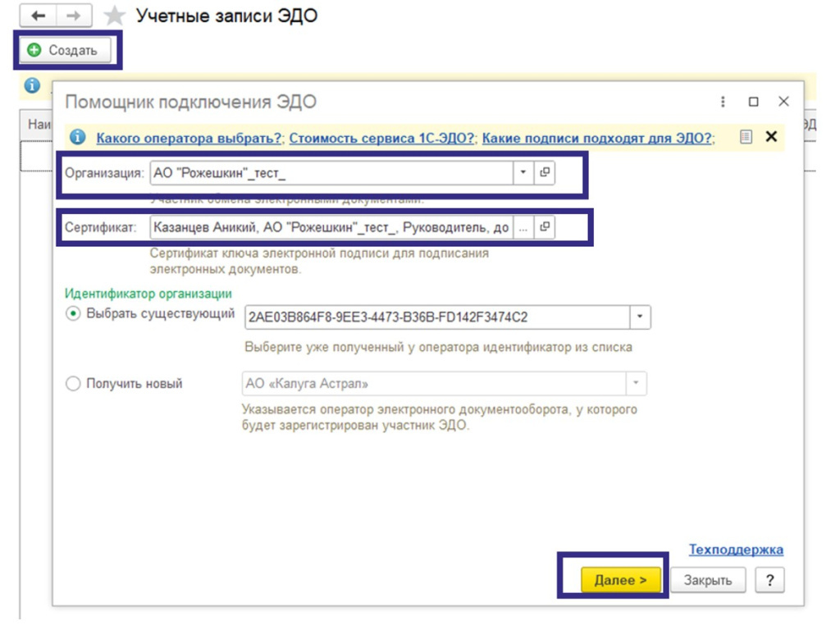Open the Техподдержка link

pos(736,550)
